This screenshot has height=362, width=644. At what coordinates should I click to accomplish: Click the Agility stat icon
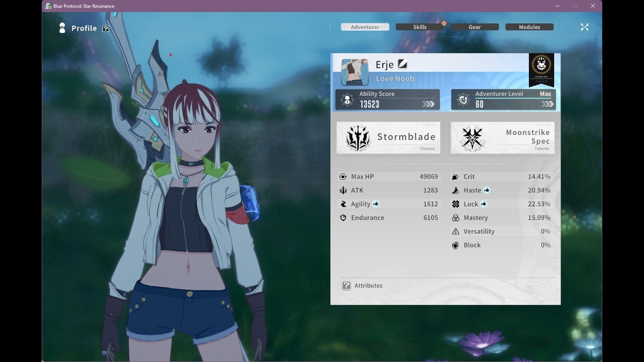(x=343, y=204)
